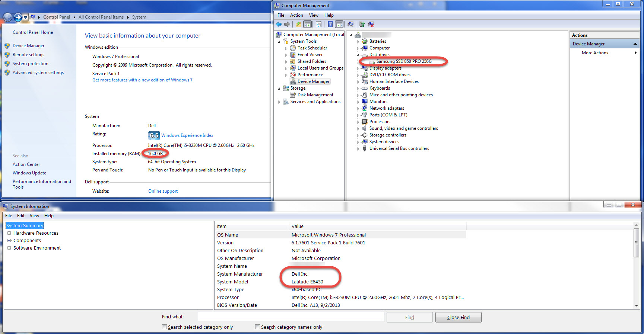Click the shield icon beside System protection
Viewport: 644px width, 334px height.
7,64
